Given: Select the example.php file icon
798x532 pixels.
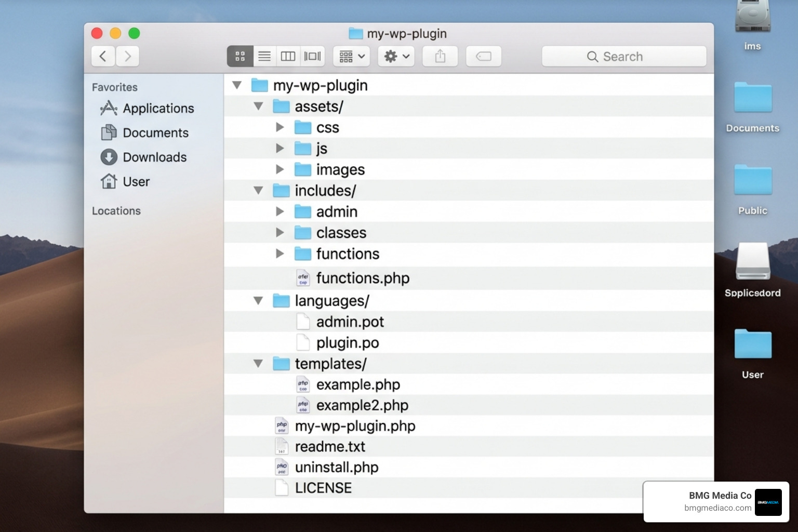Looking at the screenshot, I should click(x=303, y=384).
